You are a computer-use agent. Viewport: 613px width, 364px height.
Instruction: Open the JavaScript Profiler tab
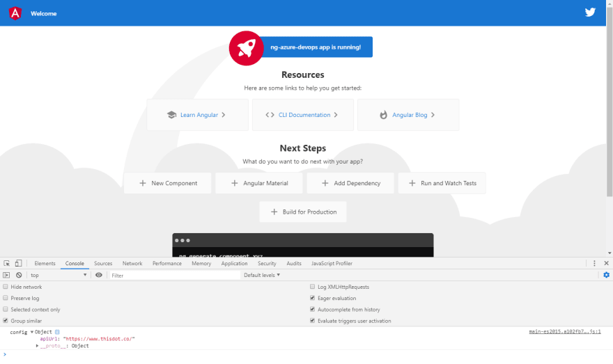coord(332,263)
